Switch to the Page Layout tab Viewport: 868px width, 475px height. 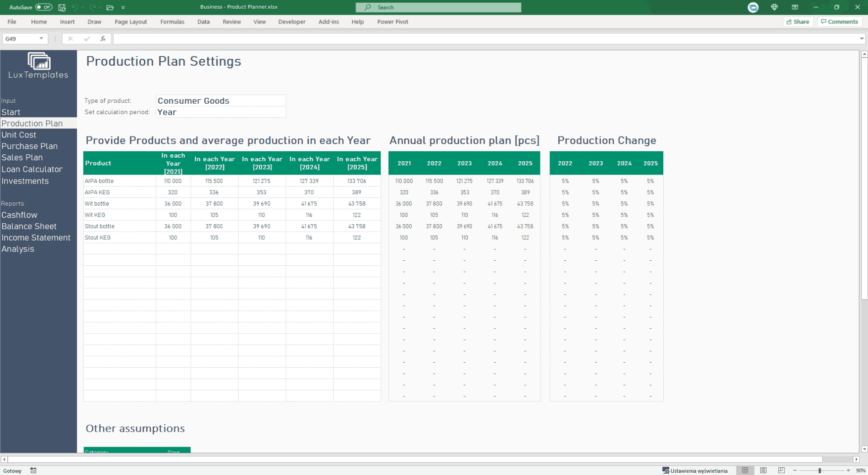(x=131, y=21)
